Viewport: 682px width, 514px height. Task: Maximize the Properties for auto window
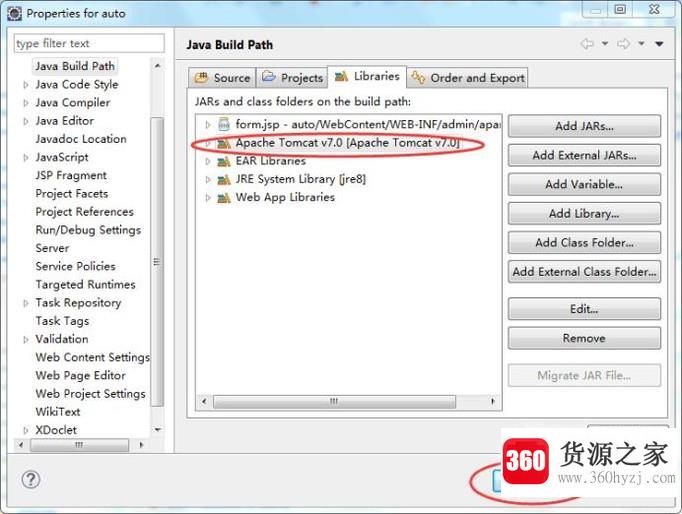coord(620,9)
